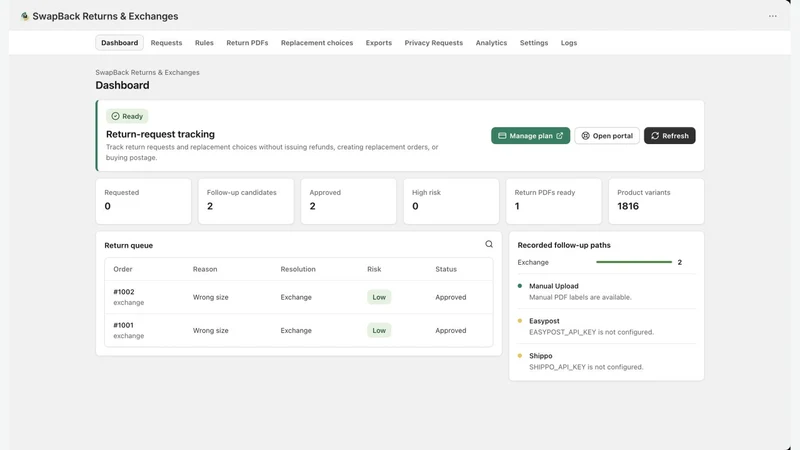Image resolution: width=800 pixels, height=450 pixels.
Task: Click the Order column header
Action: tap(123, 269)
